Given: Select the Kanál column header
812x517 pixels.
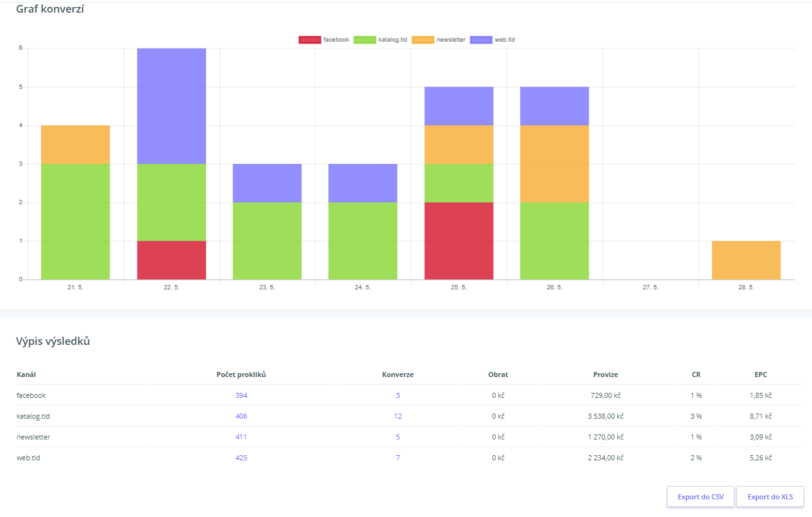Looking at the screenshot, I should point(26,375).
